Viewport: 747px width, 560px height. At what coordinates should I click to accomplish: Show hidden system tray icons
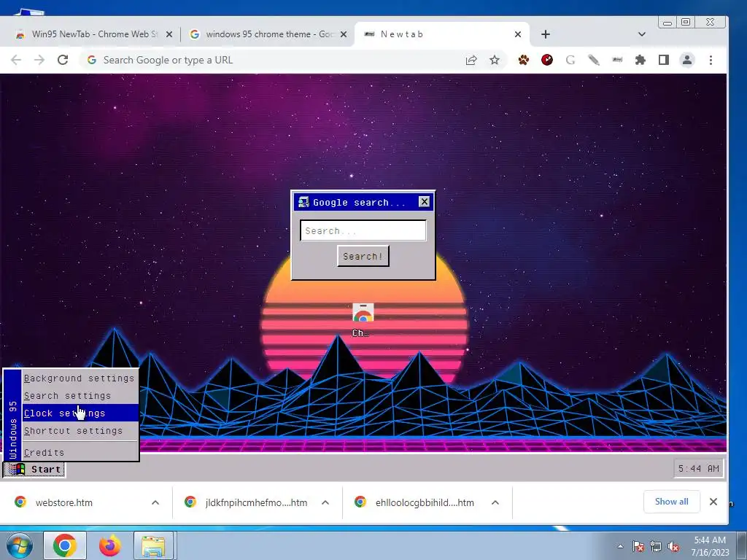[620, 546]
